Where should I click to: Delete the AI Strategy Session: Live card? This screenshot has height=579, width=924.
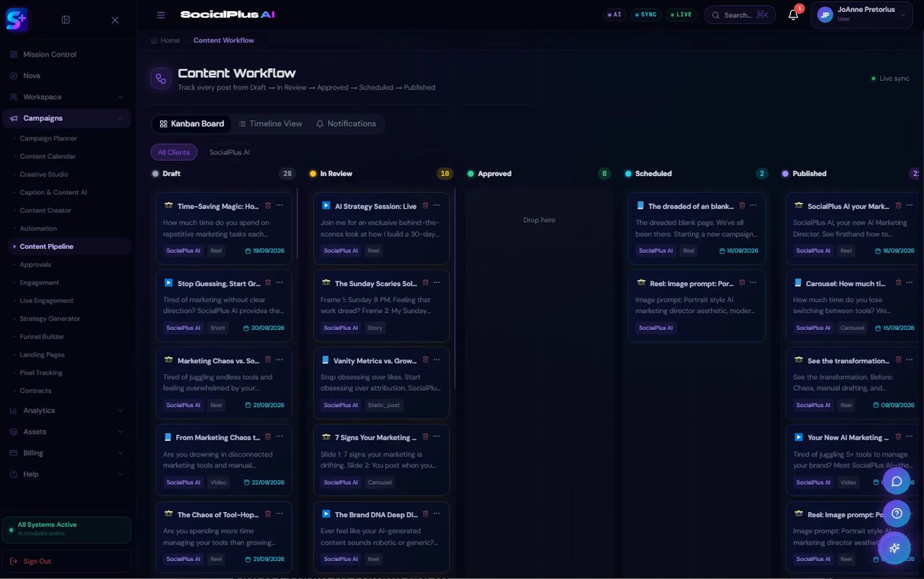(426, 206)
